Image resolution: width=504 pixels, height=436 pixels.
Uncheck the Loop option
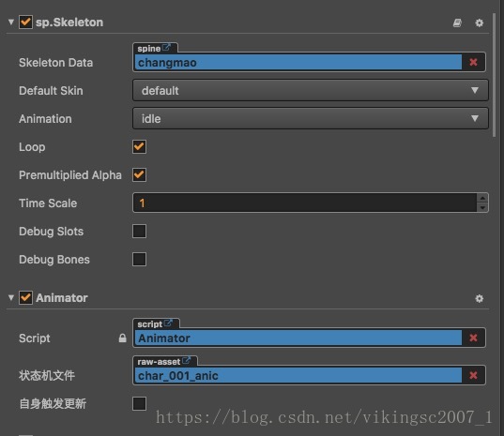point(139,146)
